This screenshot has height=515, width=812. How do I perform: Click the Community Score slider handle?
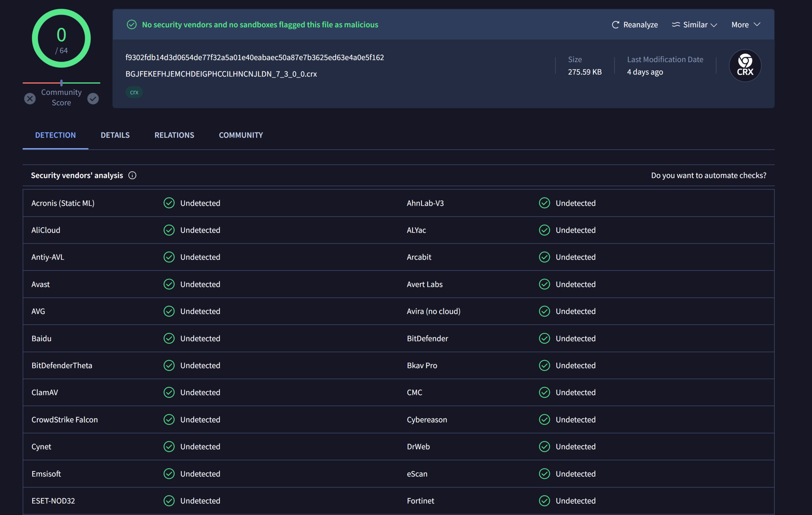coord(61,83)
